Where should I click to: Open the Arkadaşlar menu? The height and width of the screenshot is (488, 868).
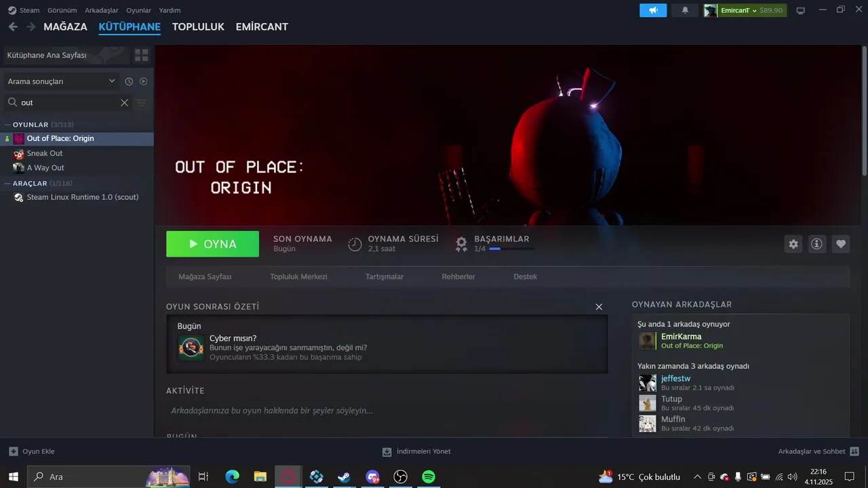click(102, 10)
